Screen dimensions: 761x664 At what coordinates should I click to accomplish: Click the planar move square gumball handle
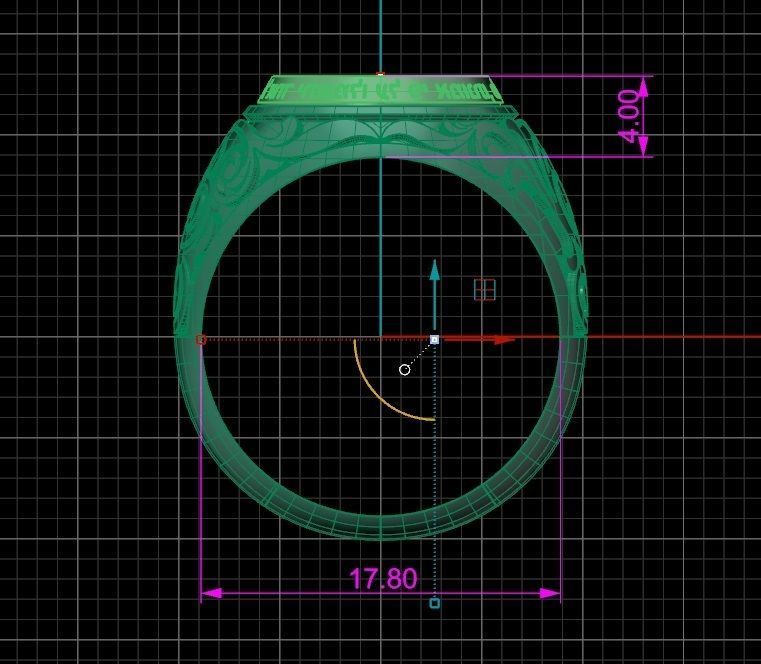tap(484, 290)
